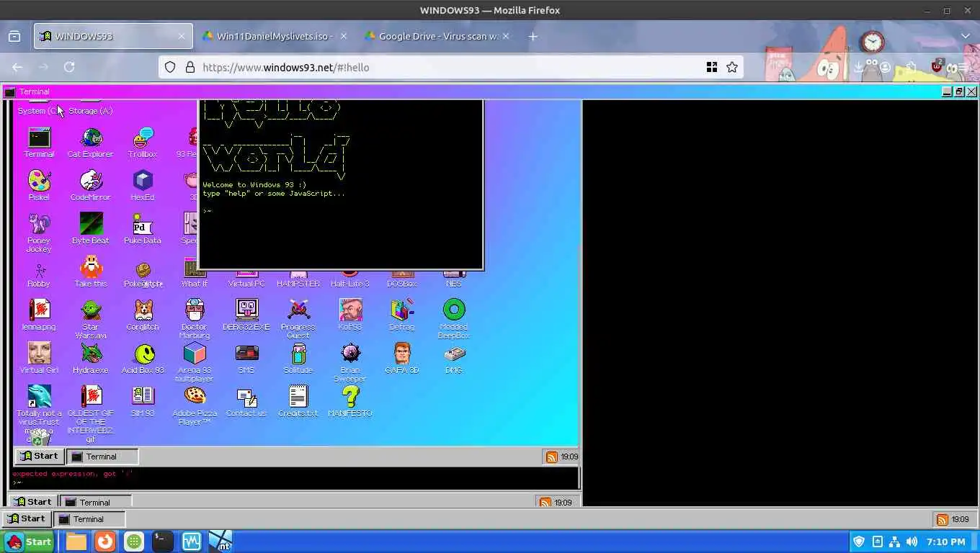Image resolution: width=980 pixels, height=553 pixels.
Task: Launch the DMG handheld icon
Action: tap(454, 359)
